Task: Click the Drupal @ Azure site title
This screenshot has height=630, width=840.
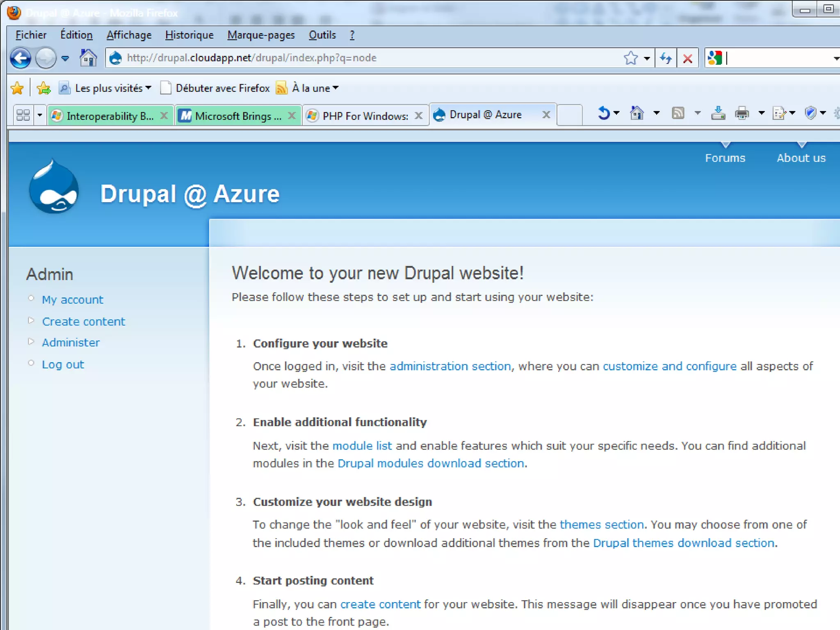Action: pos(190,194)
